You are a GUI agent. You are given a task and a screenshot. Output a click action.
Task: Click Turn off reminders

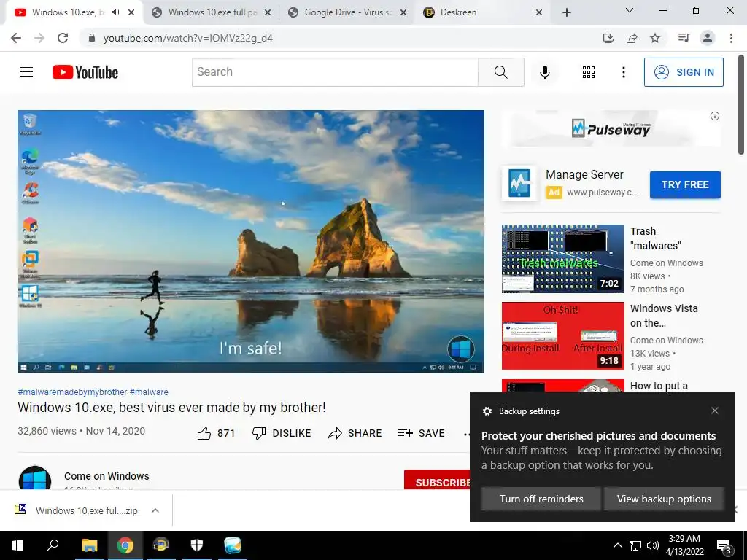pyautogui.click(x=541, y=499)
